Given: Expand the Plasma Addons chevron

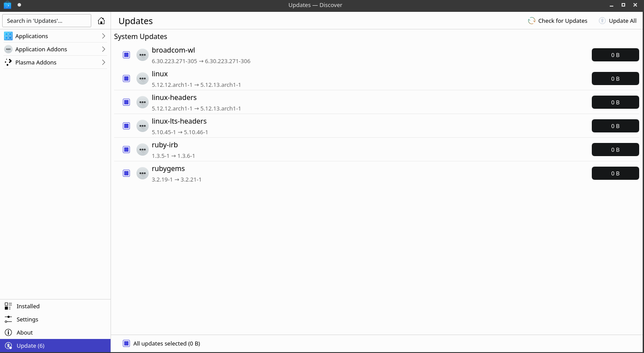Looking at the screenshot, I should click(x=104, y=62).
